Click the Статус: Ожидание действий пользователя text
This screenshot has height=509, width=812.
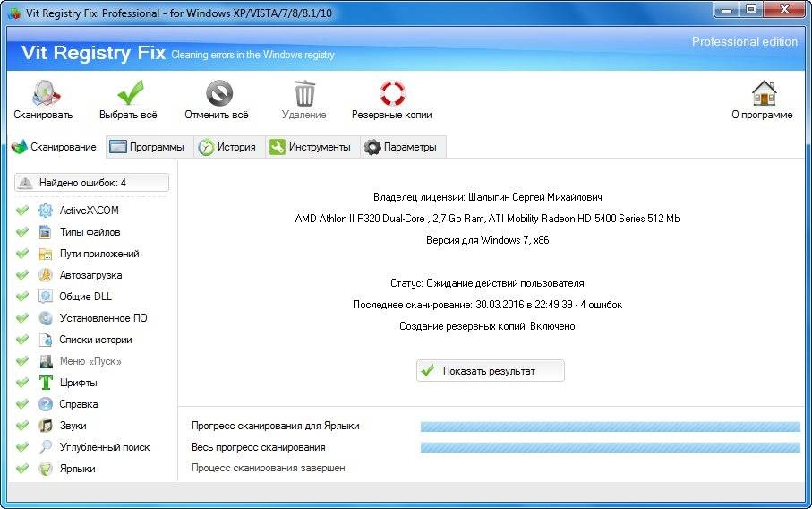(487, 283)
